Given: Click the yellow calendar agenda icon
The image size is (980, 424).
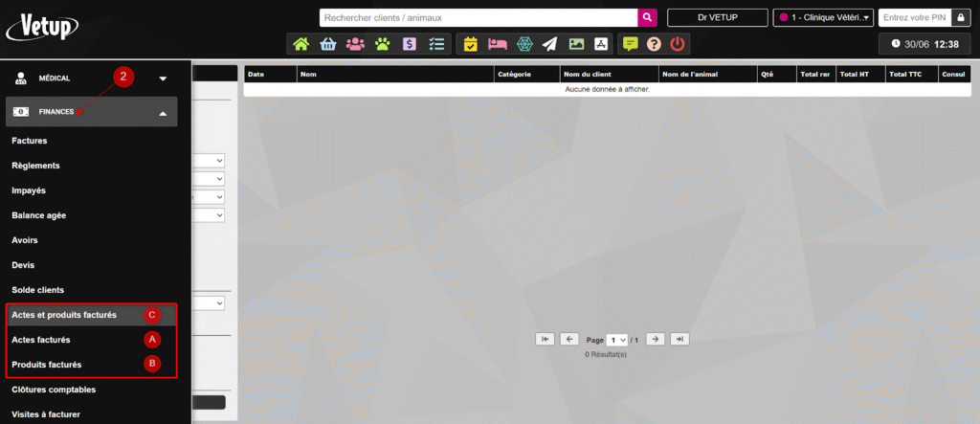Looking at the screenshot, I should [x=470, y=44].
